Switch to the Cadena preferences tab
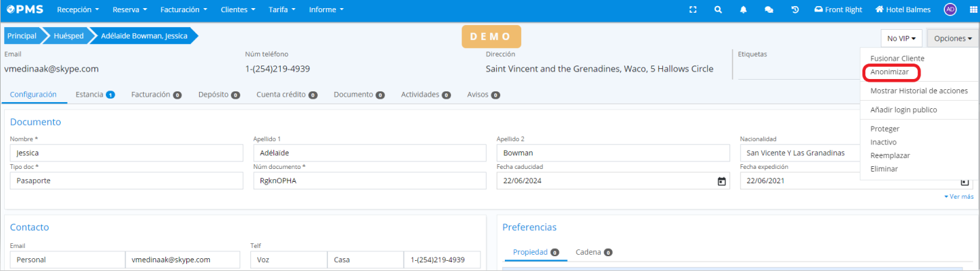 tap(593, 252)
